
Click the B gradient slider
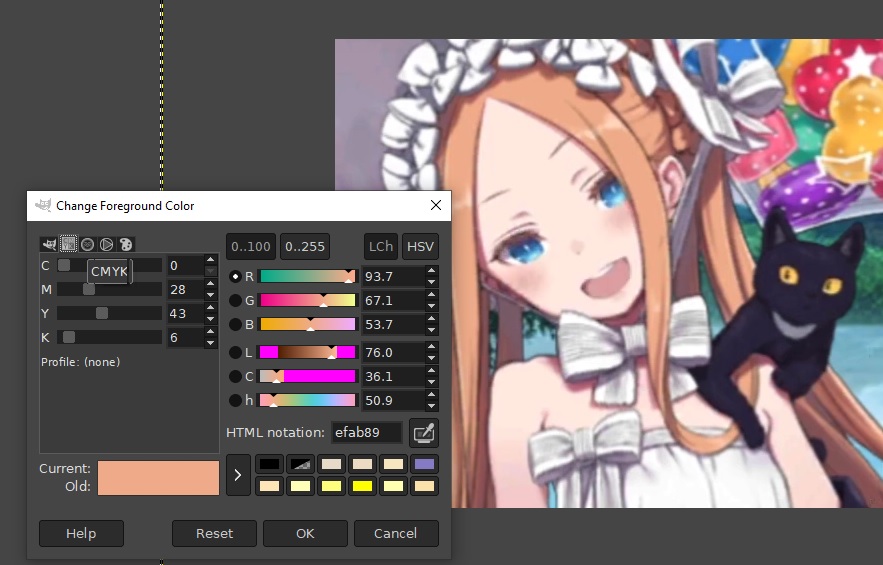click(307, 324)
